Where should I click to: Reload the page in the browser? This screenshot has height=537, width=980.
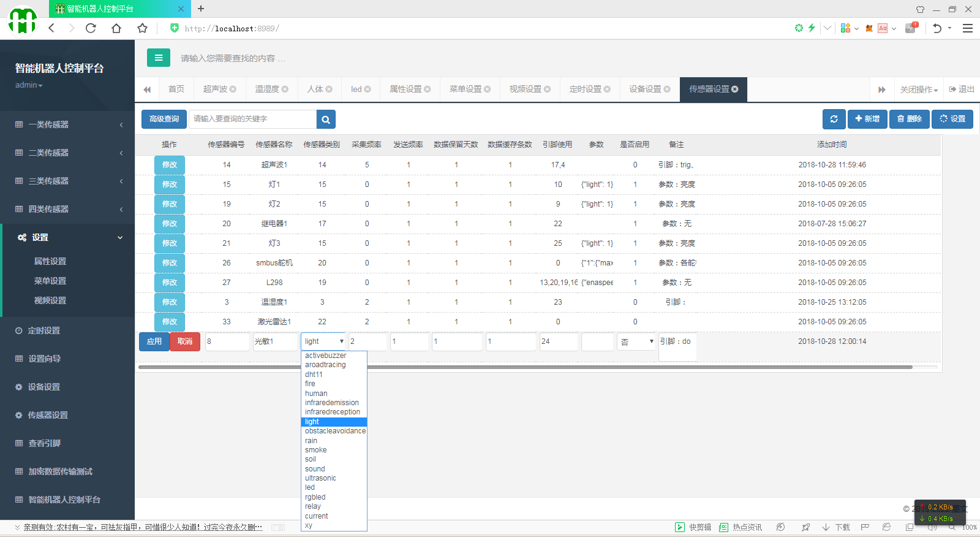click(91, 28)
